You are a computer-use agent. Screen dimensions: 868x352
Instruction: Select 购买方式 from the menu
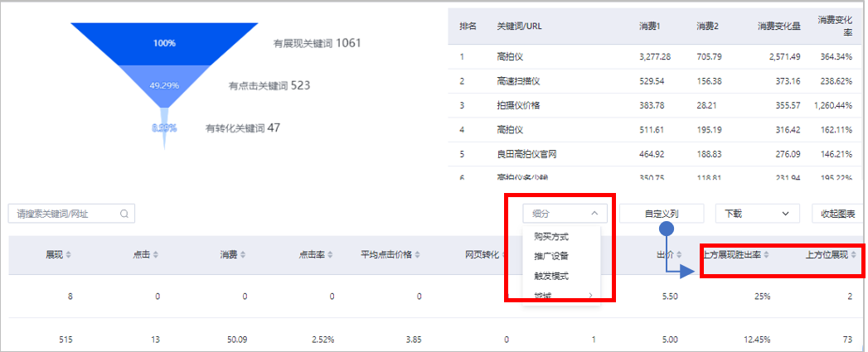(x=551, y=237)
